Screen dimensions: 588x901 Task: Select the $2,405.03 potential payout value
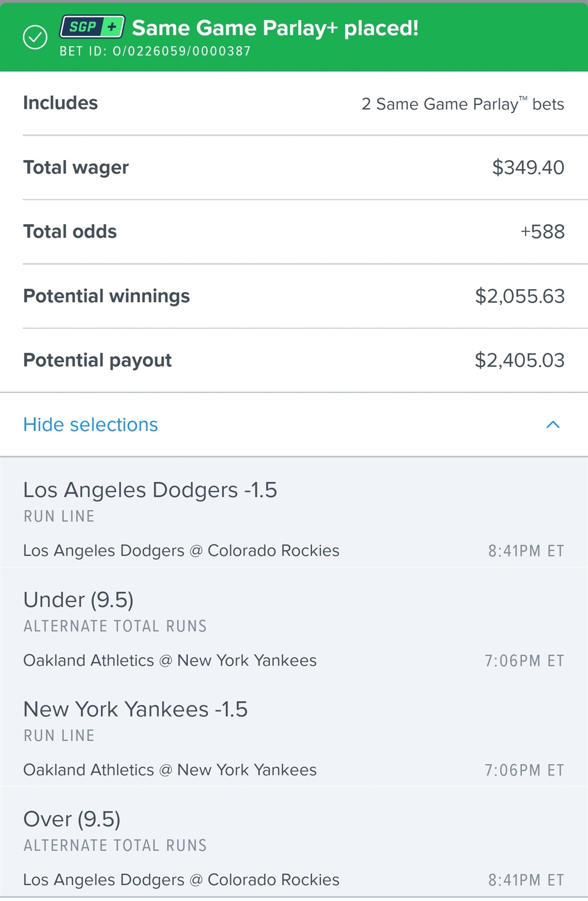pos(519,360)
